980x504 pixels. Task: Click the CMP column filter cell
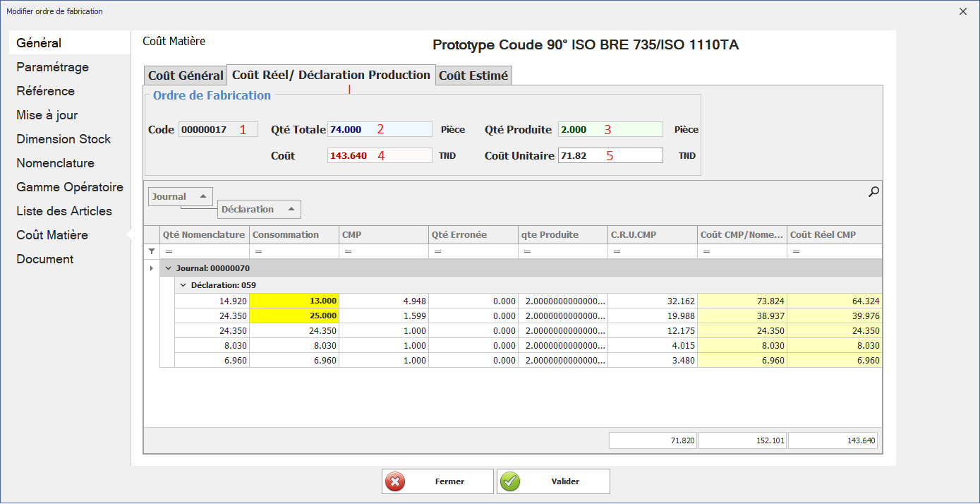[x=383, y=251]
